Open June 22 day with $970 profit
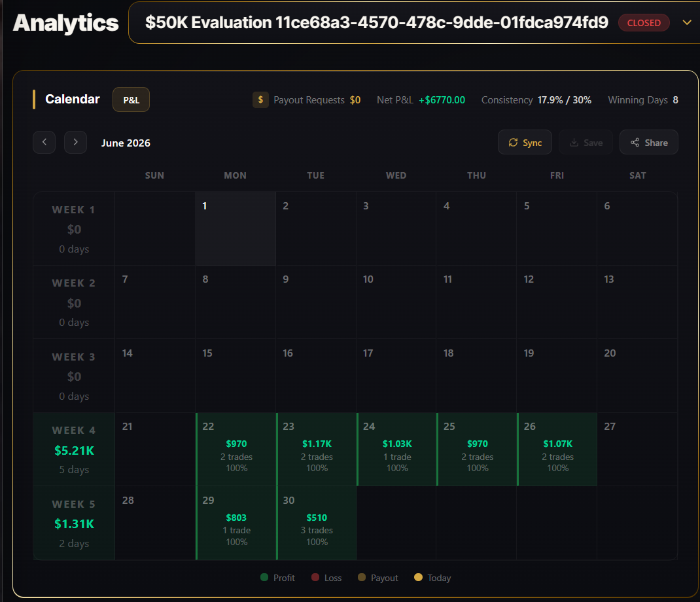This screenshot has height=602, width=700. point(236,450)
